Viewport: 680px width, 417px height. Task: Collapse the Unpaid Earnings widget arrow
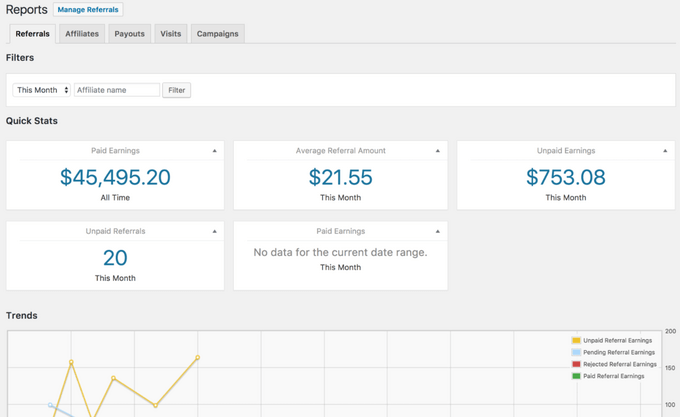tap(665, 151)
